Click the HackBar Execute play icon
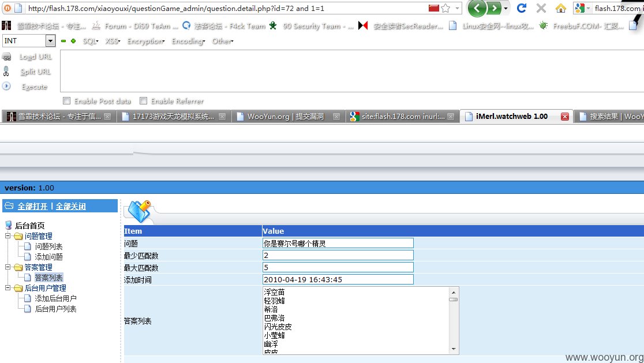The width and height of the screenshot is (644, 363). click(x=6, y=86)
